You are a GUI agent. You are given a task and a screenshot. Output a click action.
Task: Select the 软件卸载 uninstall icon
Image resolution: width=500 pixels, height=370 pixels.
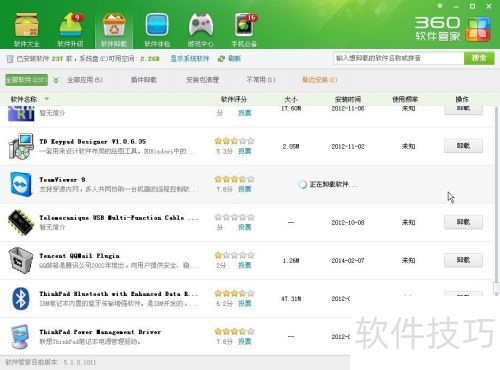[114, 30]
